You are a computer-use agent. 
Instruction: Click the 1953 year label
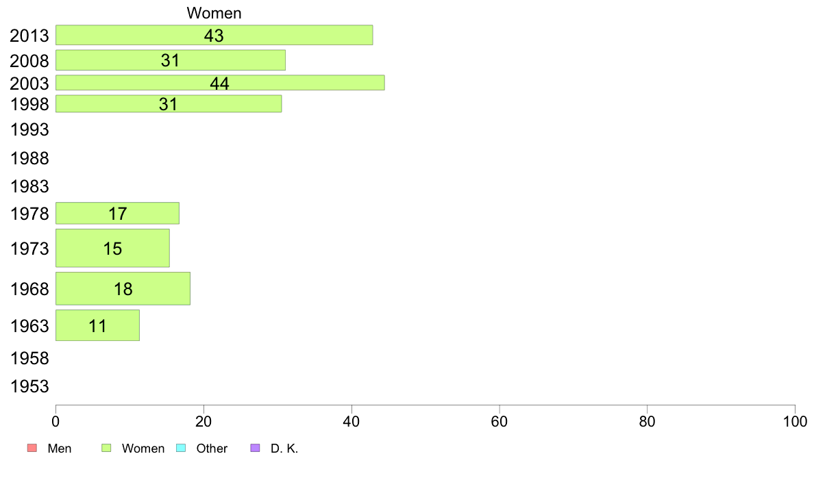[x=29, y=386]
